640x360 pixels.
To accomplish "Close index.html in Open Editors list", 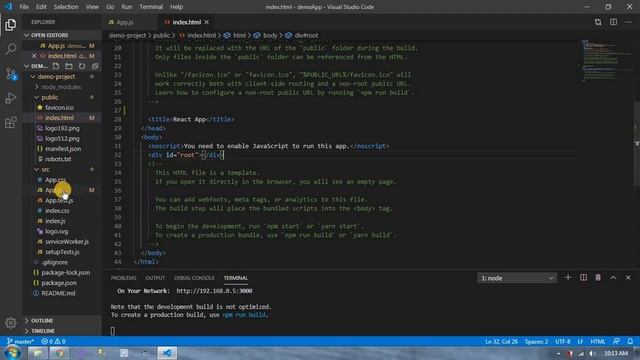I will pyautogui.click(x=34, y=56).
